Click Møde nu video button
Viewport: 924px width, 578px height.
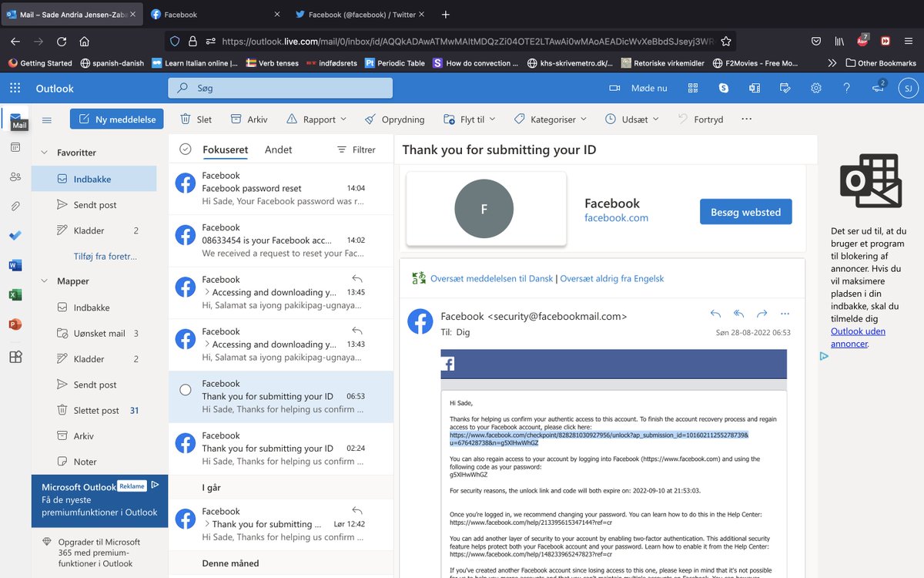638,88
